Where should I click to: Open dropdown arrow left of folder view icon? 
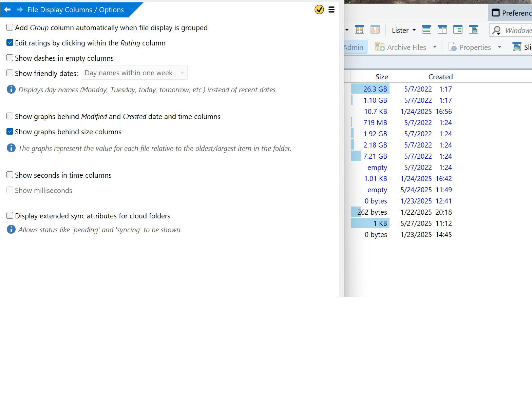pos(347,30)
